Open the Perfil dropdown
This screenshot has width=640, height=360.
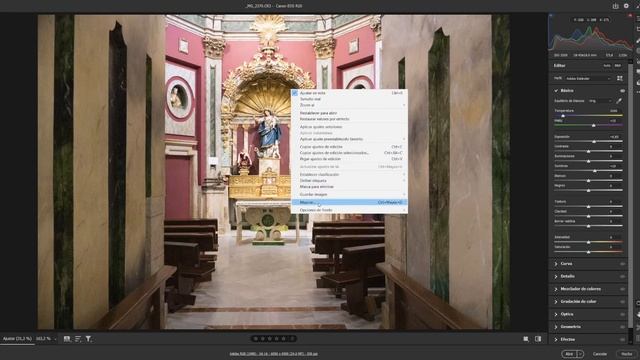click(588, 78)
